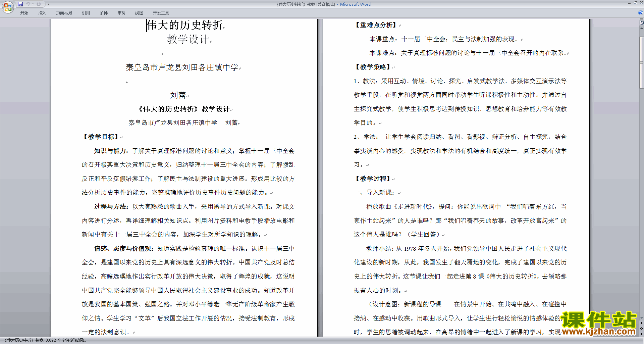Image resolution: width=644 pixels, height=344 pixels.
Task: Click the vertical scrollbar up arrow
Action: point(641,28)
